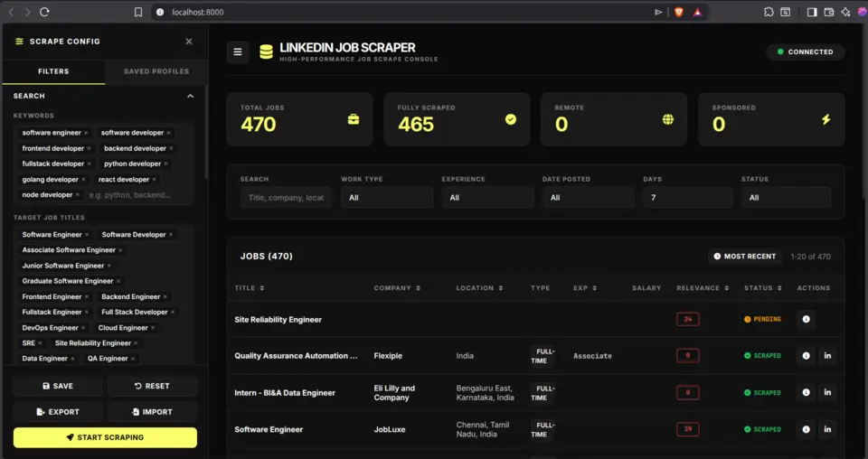Screen dimensions: 868x459
Task: Open info for Flexiple job row
Action: point(806,356)
